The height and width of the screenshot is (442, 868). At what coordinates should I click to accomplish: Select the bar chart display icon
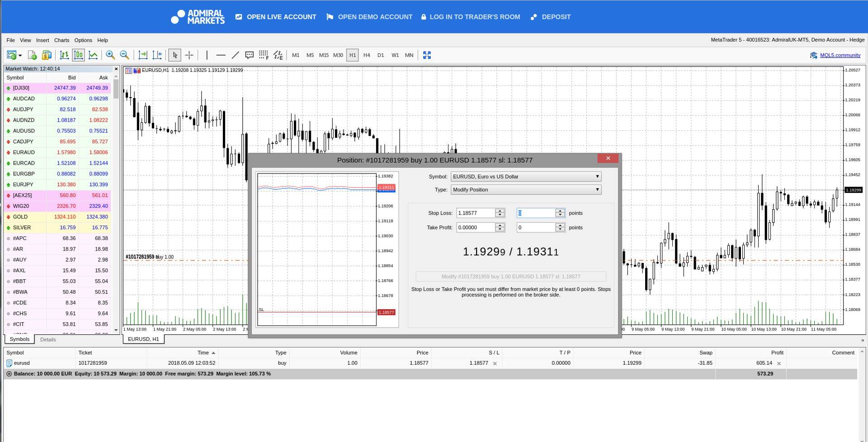click(x=64, y=55)
